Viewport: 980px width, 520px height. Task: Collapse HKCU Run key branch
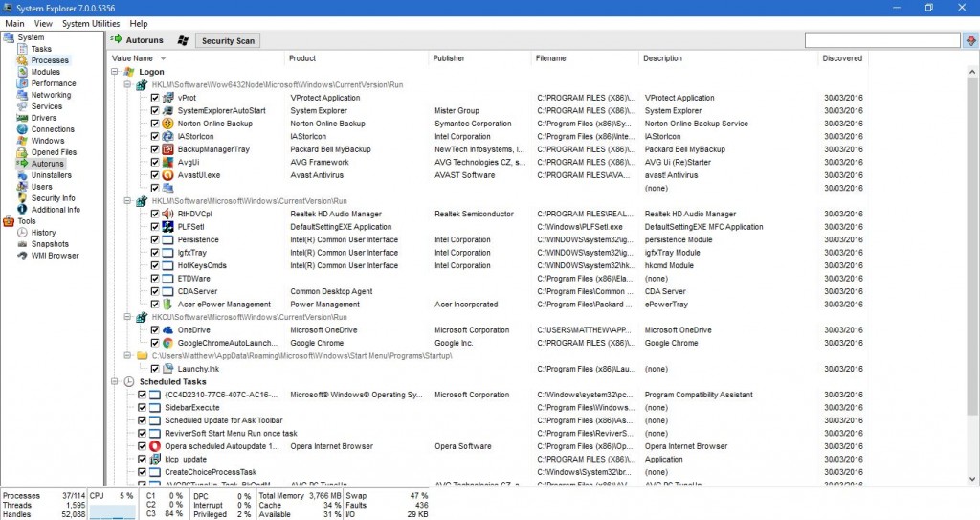(x=127, y=317)
